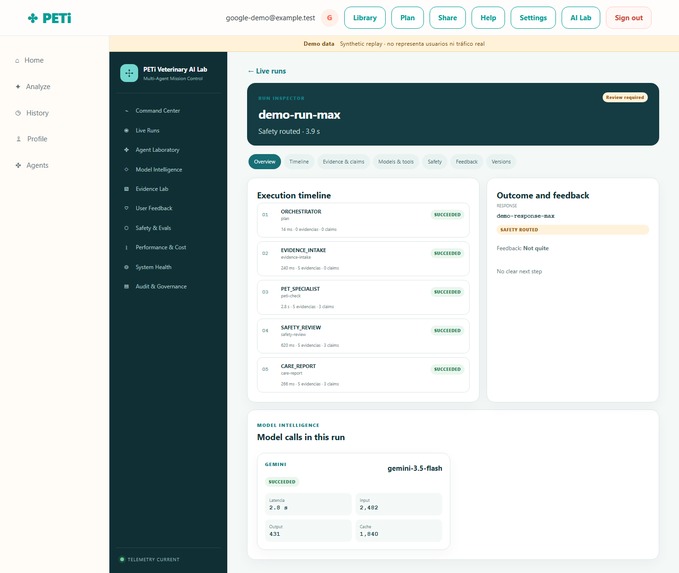The image size is (679, 573).
Task: Click the demo-run-max run title
Action: coord(299,115)
